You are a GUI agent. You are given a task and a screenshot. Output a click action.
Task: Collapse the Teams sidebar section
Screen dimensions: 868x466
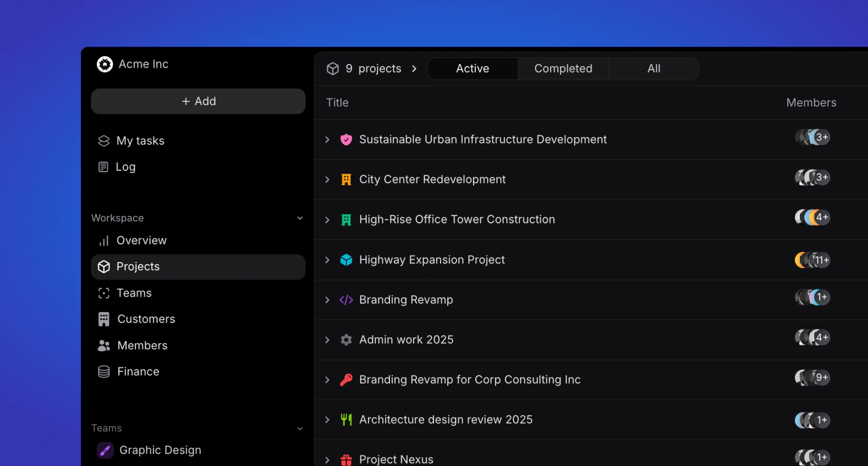pos(300,429)
